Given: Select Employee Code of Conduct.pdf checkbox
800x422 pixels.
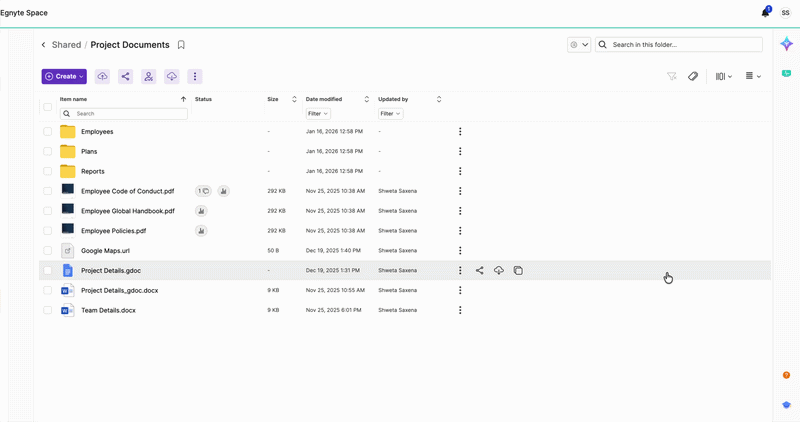Looking at the screenshot, I should (47, 191).
